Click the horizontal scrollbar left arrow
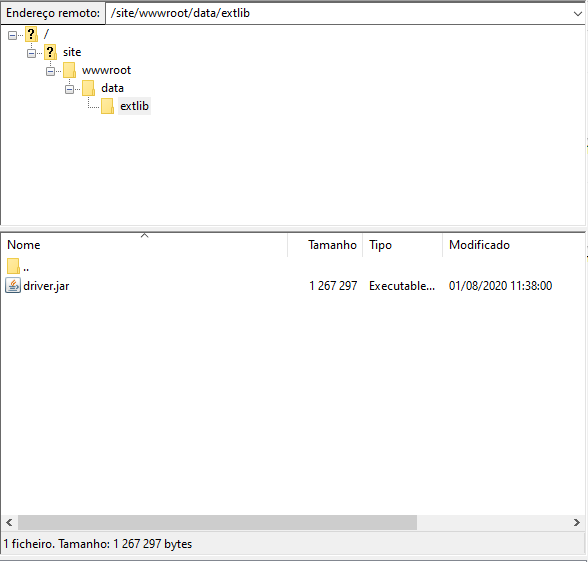 pos(9,522)
